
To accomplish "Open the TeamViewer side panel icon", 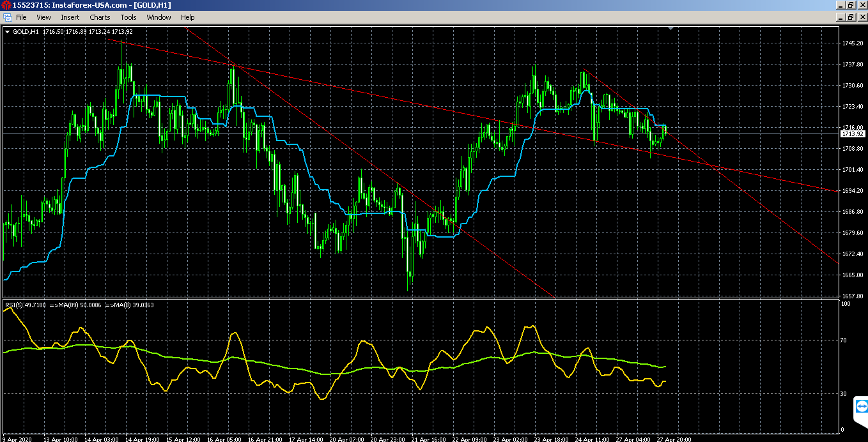I will (861, 406).
